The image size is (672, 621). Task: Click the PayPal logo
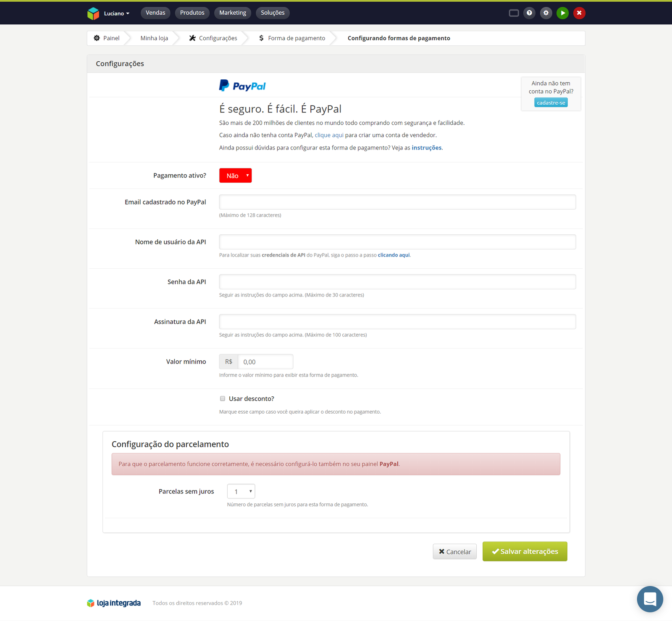click(x=242, y=86)
